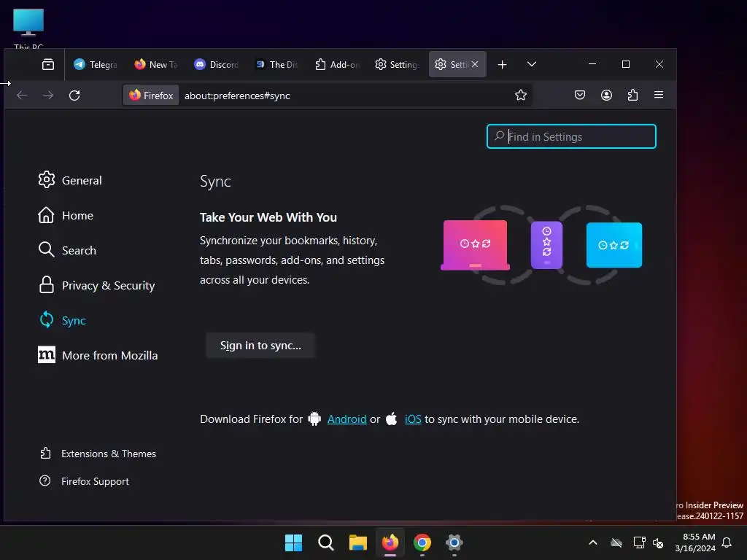The width and height of the screenshot is (747, 560).
Task: Open display network tray icon
Action: [x=639, y=542]
